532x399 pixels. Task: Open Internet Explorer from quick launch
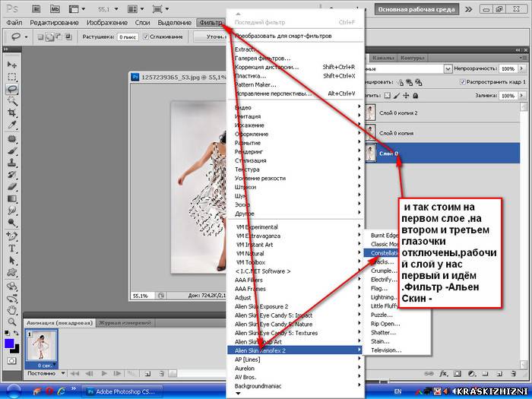pyautogui.click(x=62, y=391)
